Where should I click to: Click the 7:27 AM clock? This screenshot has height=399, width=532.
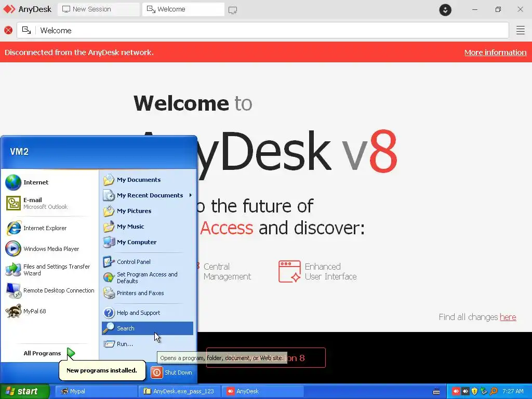coord(513,391)
